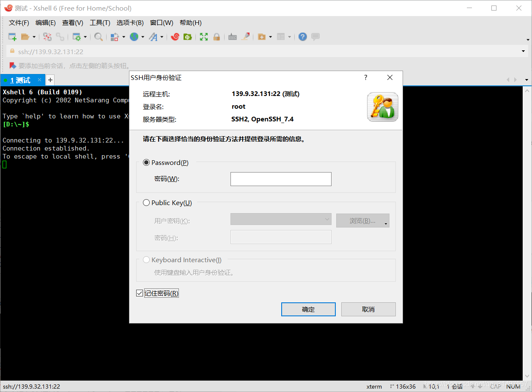The height and width of the screenshot is (392, 532).
Task: Click the xterm label in status bar
Action: pos(374,387)
